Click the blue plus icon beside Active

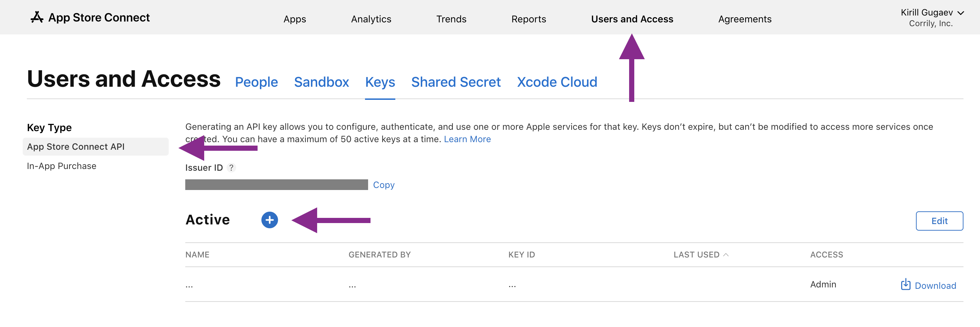click(x=269, y=220)
